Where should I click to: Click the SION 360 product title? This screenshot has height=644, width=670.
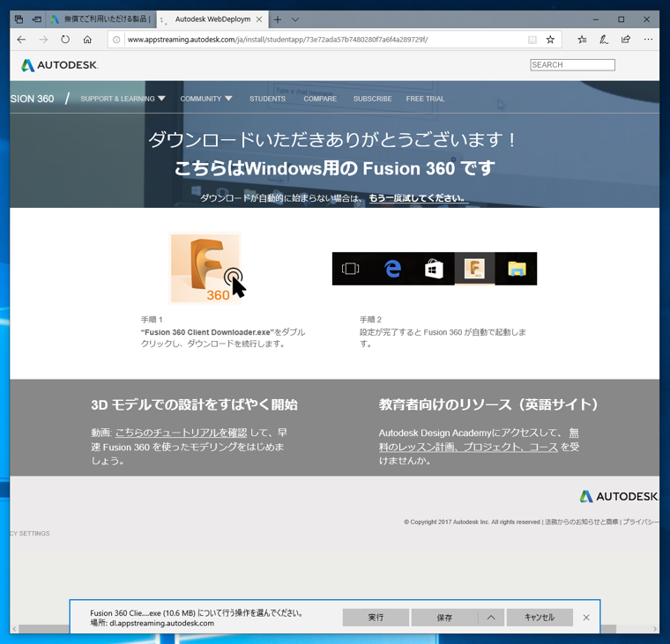point(32,99)
